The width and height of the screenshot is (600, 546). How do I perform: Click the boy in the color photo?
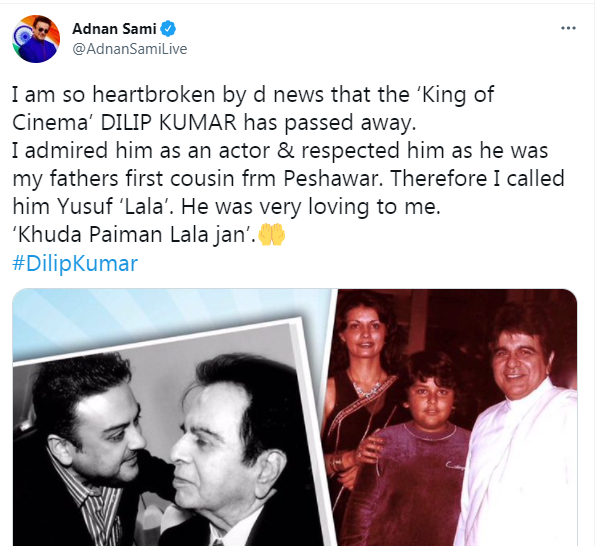431,440
